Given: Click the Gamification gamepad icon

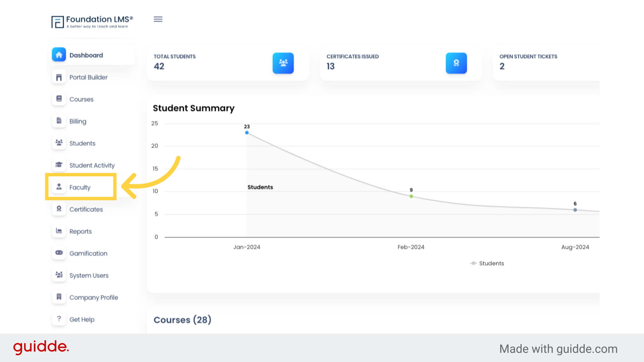Looking at the screenshot, I should (59, 253).
